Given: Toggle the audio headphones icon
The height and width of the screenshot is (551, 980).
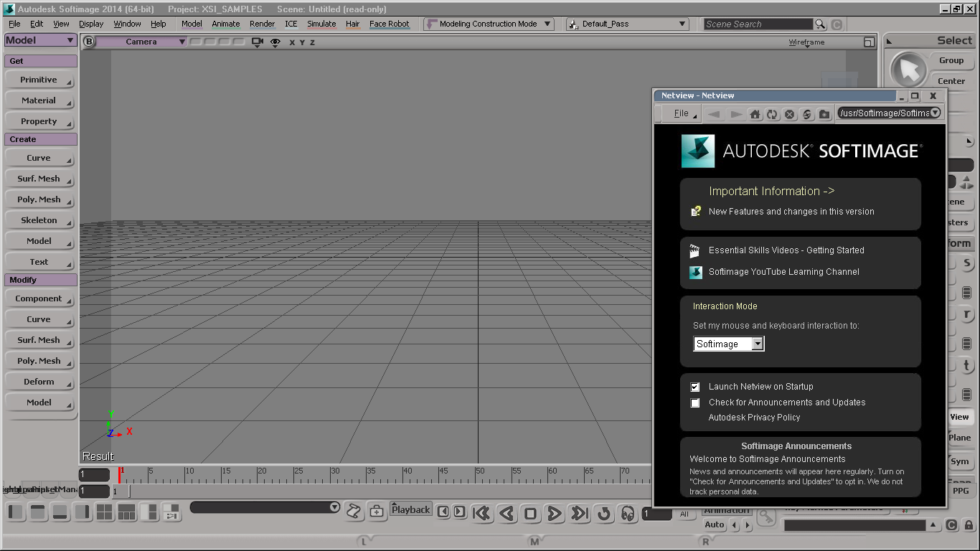Looking at the screenshot, I should click(628, 513).
